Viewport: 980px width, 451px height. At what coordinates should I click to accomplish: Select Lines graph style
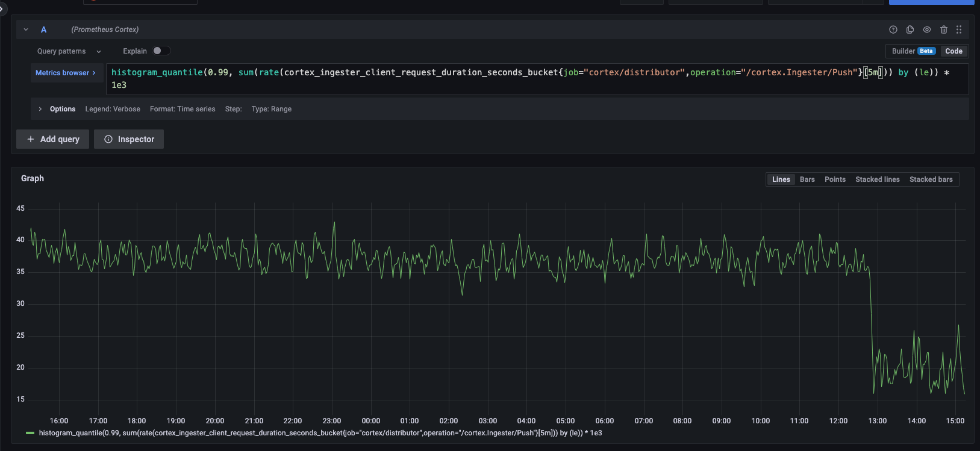click(781, 179)
